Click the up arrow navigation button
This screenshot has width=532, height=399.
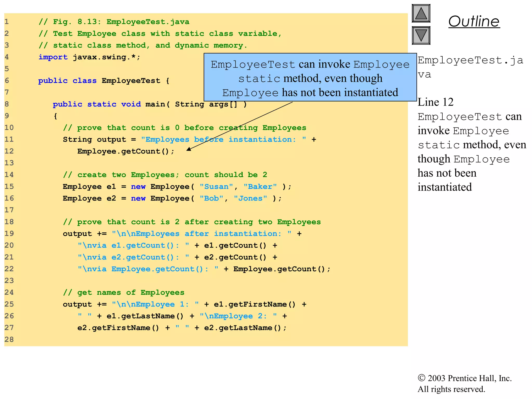[421, 14]
